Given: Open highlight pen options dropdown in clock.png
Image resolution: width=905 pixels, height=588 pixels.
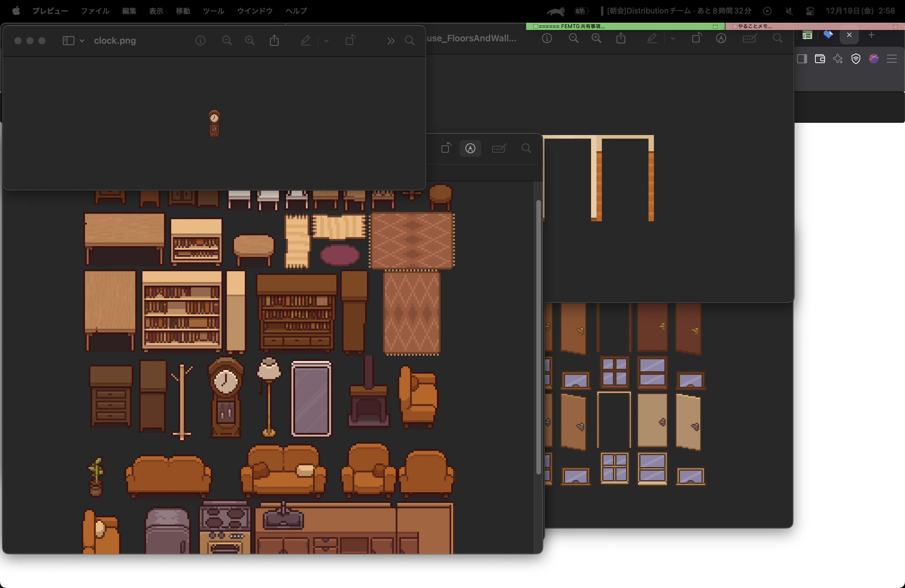Looking at the screenshot, I should pos(326,40).
